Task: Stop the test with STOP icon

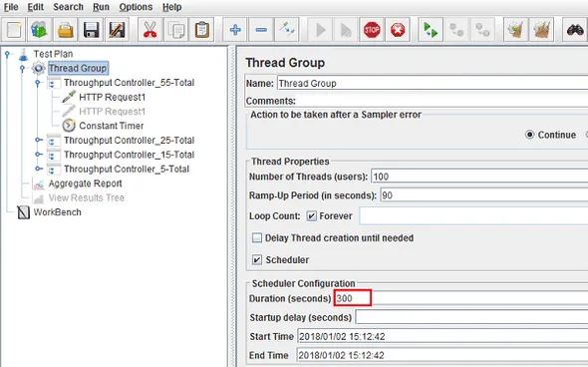Action: click(372, 30)
